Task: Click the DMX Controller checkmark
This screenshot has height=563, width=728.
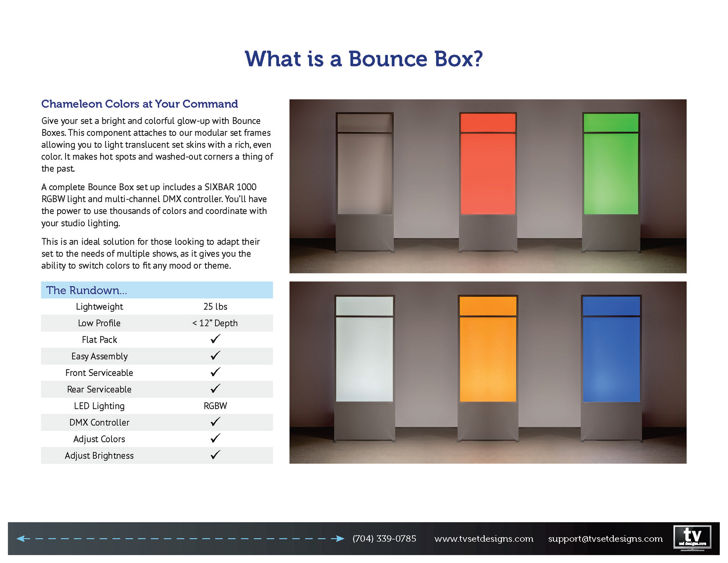Action: click(x=215, y=421)
